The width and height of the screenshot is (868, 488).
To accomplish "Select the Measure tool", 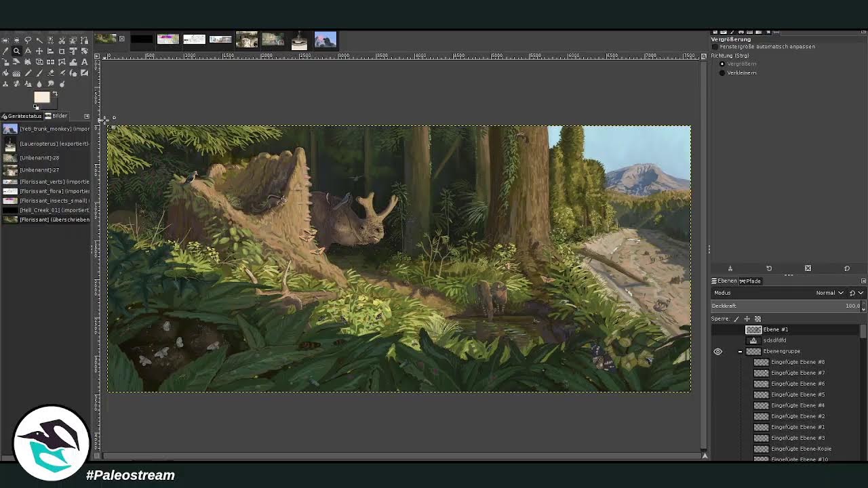I will click(x=28, y=51).
